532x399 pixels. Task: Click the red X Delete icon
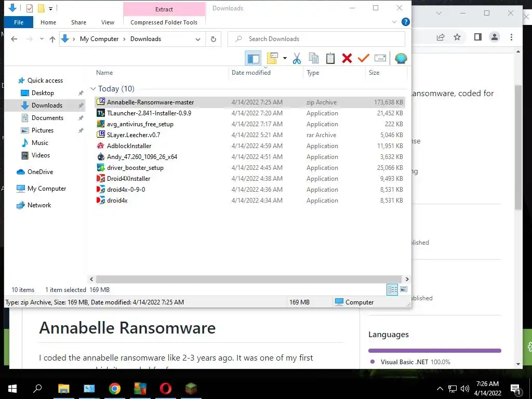click(x=347, y=58)
